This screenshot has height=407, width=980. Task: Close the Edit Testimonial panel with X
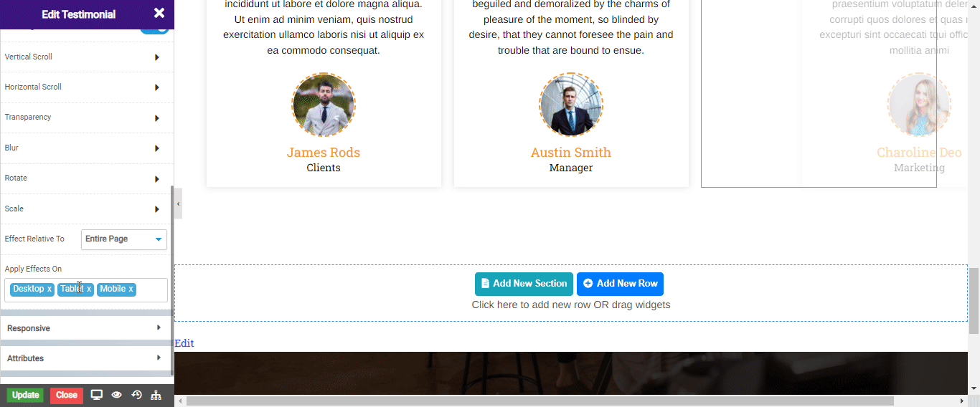click(159, 14)
